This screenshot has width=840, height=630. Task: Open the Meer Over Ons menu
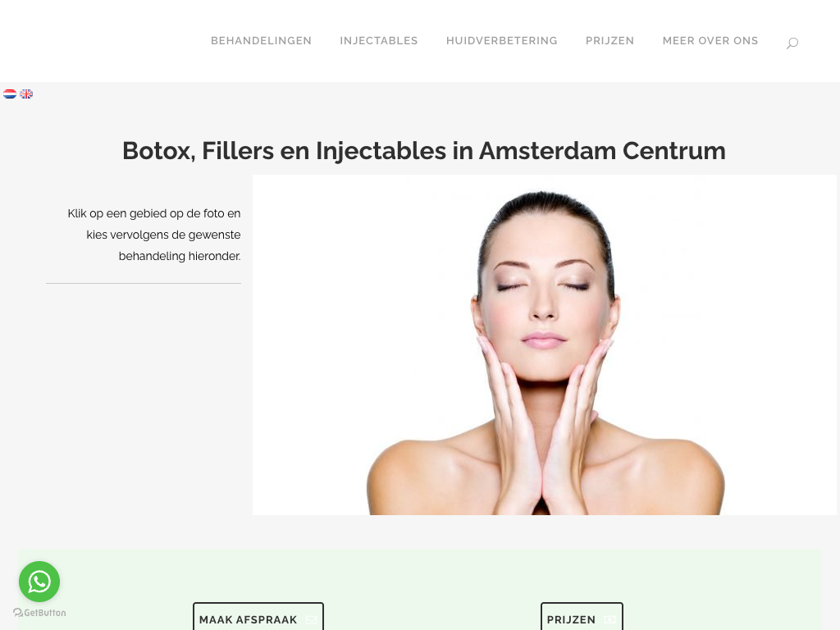click(x=710, y=41)
